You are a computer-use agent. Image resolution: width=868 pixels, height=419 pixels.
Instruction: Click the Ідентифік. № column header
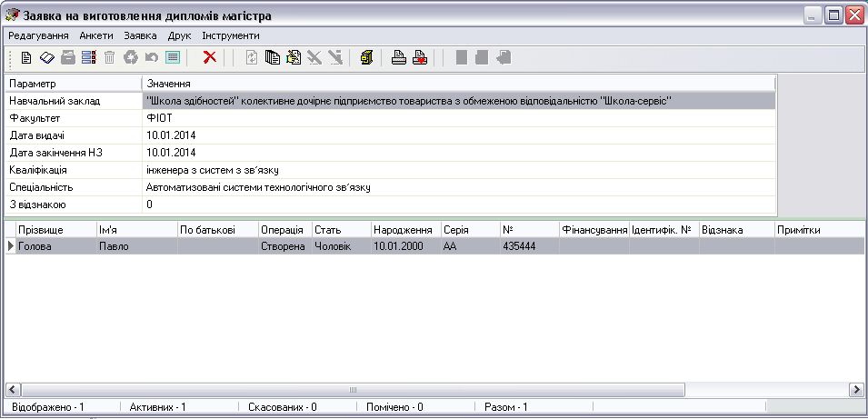(x=664, y=230)
